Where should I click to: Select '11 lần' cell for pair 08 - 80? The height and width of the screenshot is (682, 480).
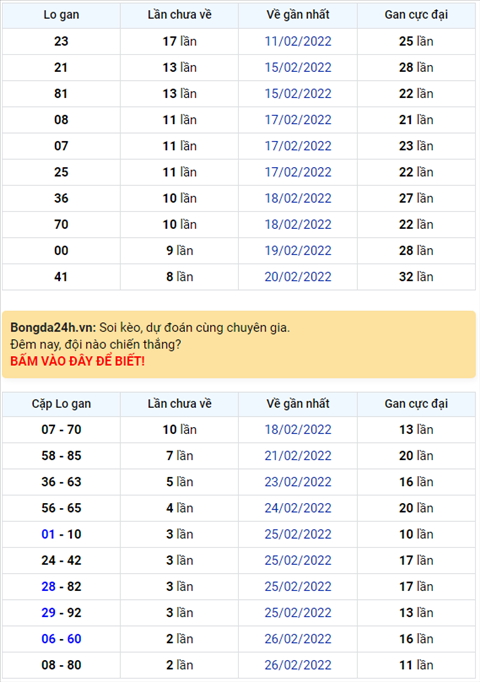click(x=416, y=665)
